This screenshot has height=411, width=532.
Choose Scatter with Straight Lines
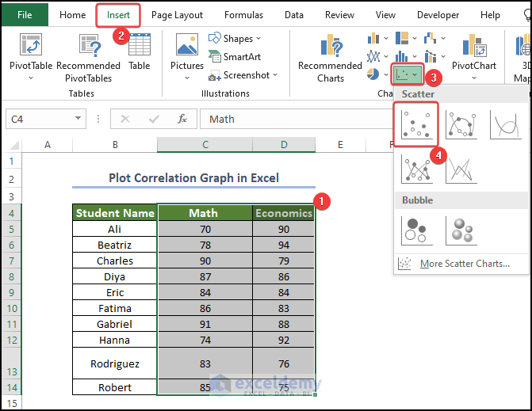[461, 169]
